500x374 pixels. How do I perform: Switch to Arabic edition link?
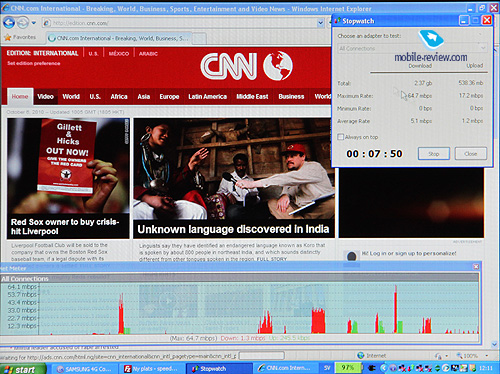coord(148,54)
